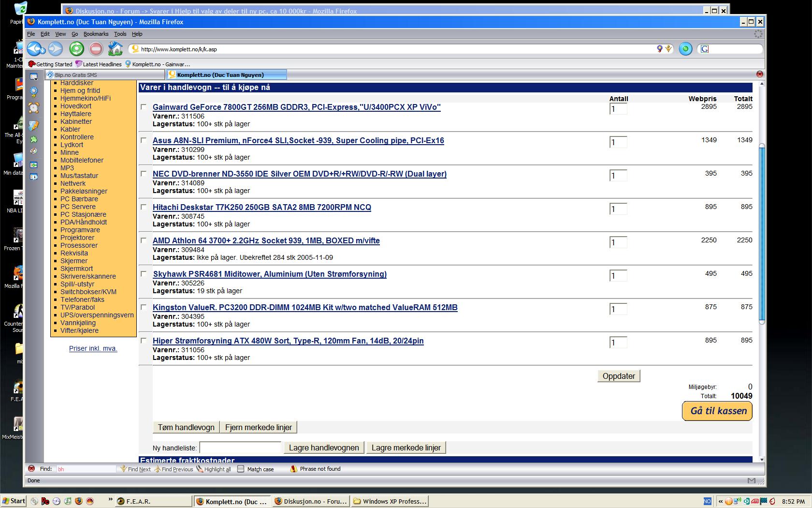The image size is (812, 508).
Task: Open the palette themes icon in sidebar
Action: point(34,151)
